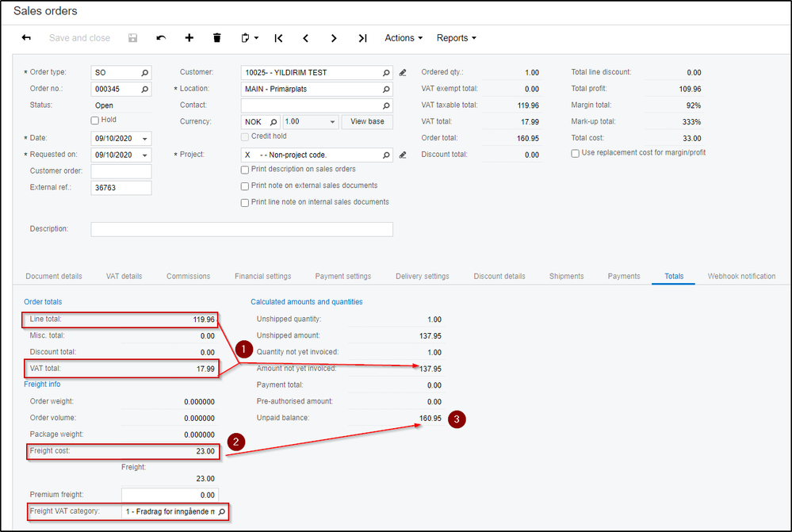Open Currency NOK lookup magnifier
The image size is (792, 532).
tap(274, 122)
